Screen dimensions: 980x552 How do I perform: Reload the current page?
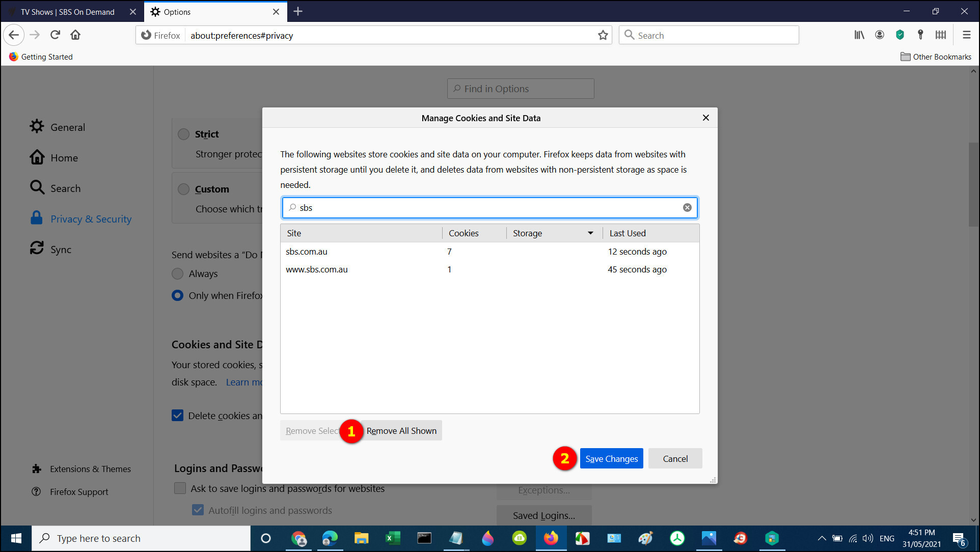(x=55, y=35)
